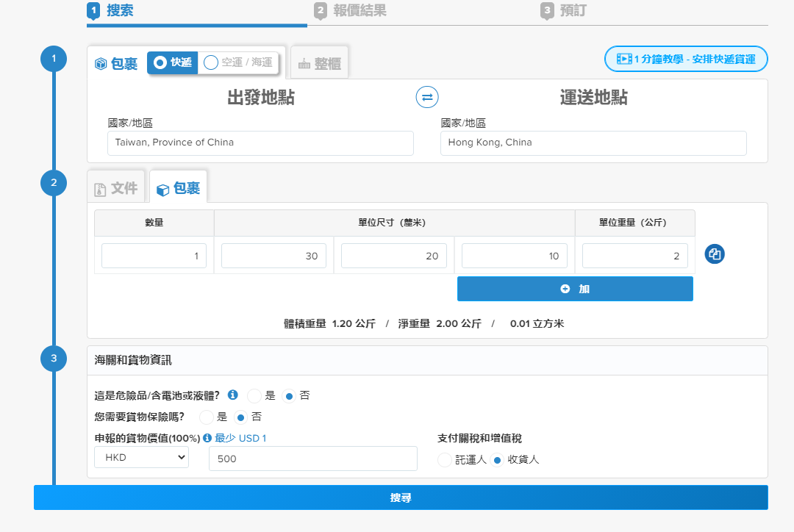Open destination country field Hong Kong, China
Image resolution: width=794 pixels, height=532 pixels.
(593, 143)
